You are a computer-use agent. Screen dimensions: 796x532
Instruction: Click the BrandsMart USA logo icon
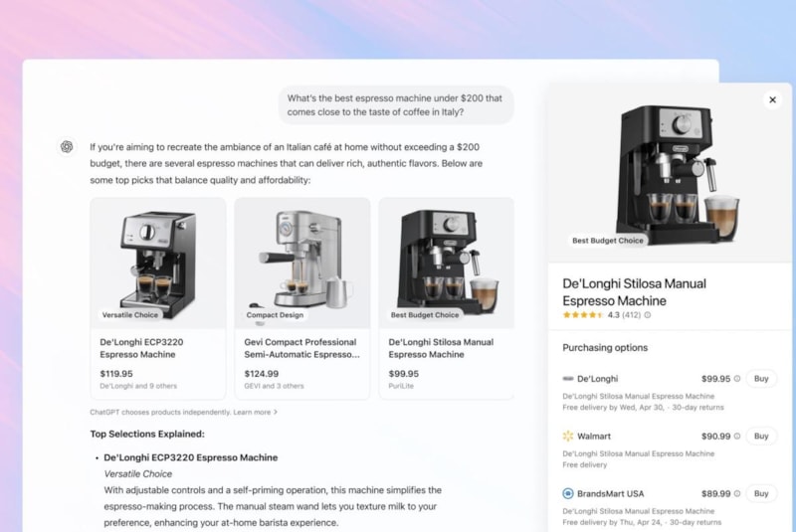[568, 493]
